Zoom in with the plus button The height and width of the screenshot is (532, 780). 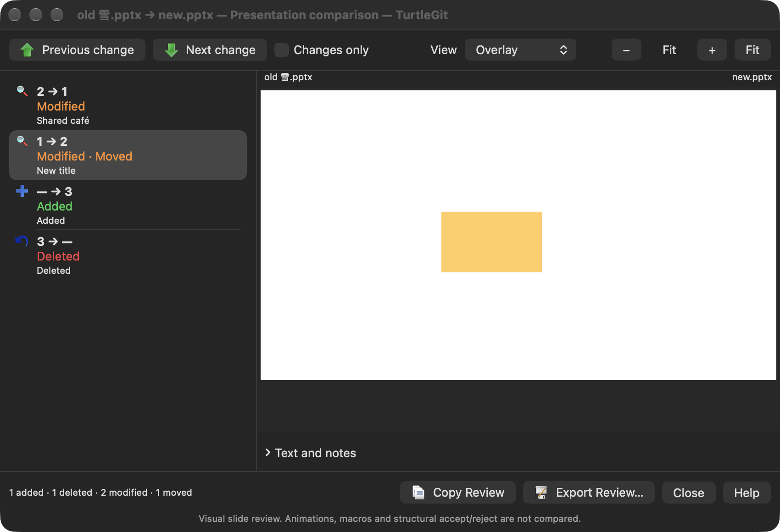click(712, 50)
